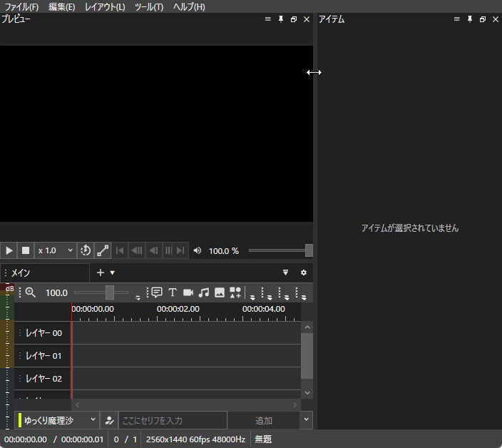
Task: Click the grip handle on the メイン tab
Action: tap(6, 273)
